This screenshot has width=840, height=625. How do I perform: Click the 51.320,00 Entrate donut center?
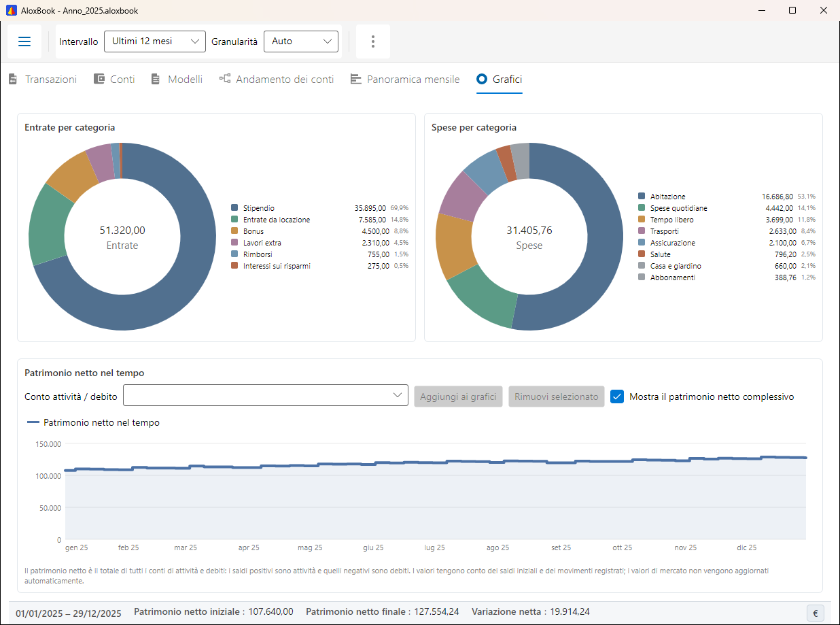point(122,237)
